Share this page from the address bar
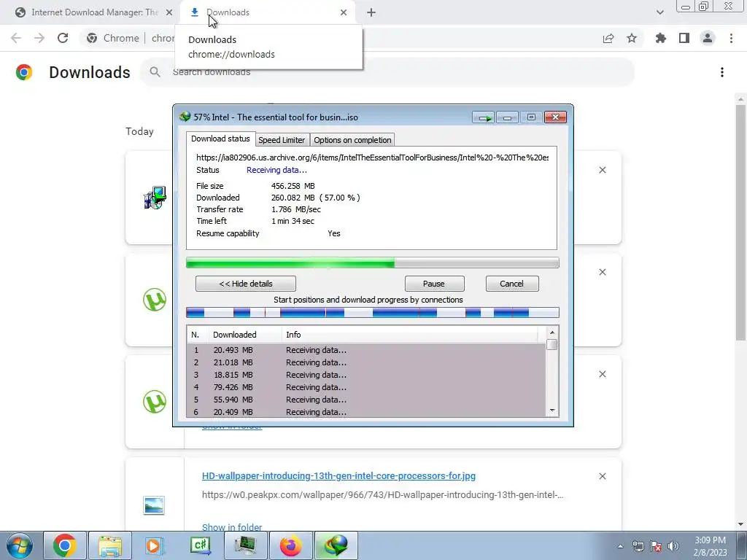747x560 pixels. click(x=608, y=38)
